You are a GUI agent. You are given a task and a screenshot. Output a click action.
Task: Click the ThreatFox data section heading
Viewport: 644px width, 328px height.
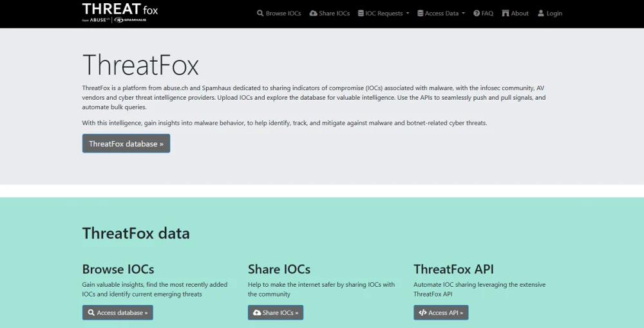click(x=136, y=233)
